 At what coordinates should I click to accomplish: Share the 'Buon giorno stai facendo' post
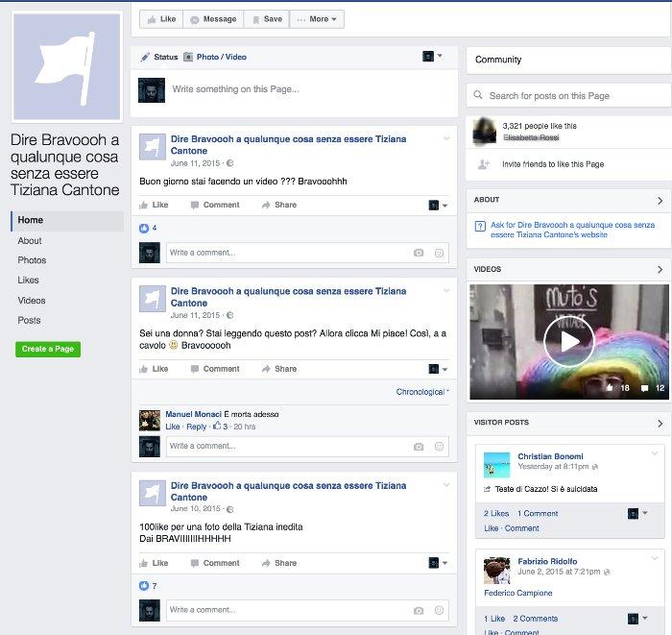point(279,205)
